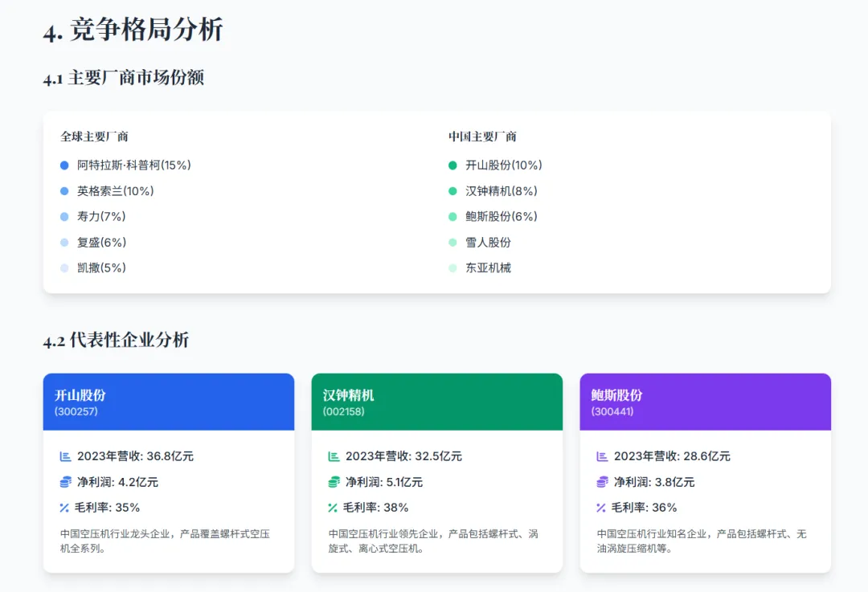Click the blue dot beside 阿特拉斯·科普柯(15%)
Image resolution: width=868 pixels, height=592 pixels.
[64, 165]
